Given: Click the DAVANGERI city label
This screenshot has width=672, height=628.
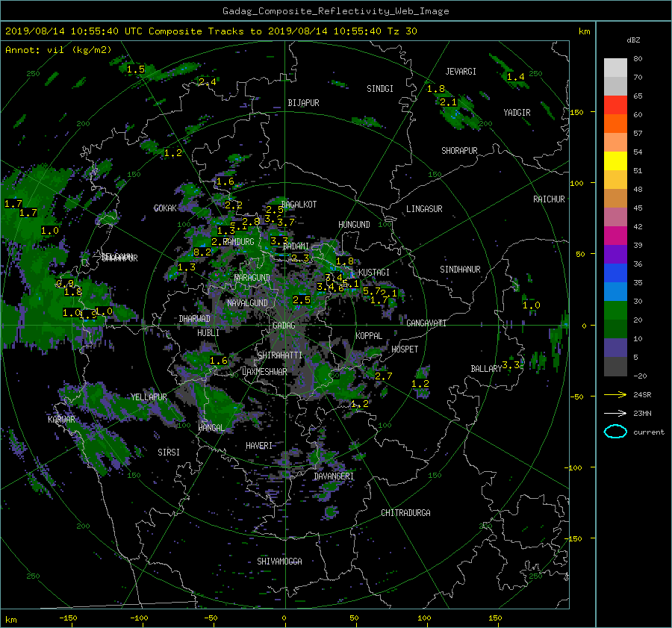Looking at the screenshot, I should [334, 476].
